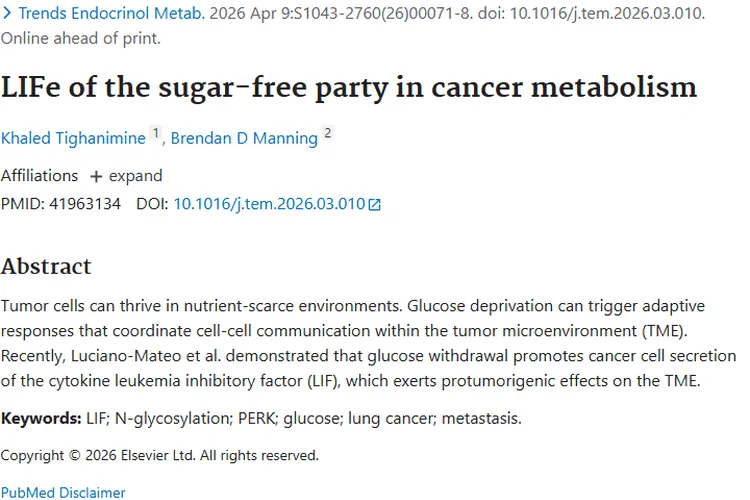Click affiliation superscript 1 after Tighanimine
The height and width of the screenshot is (500, 750).
point(155,134)
